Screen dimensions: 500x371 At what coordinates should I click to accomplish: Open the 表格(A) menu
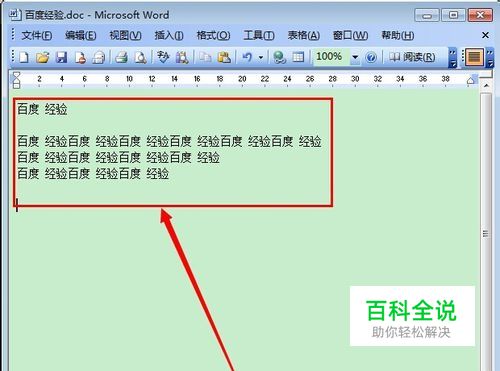[x=304, y=35]
